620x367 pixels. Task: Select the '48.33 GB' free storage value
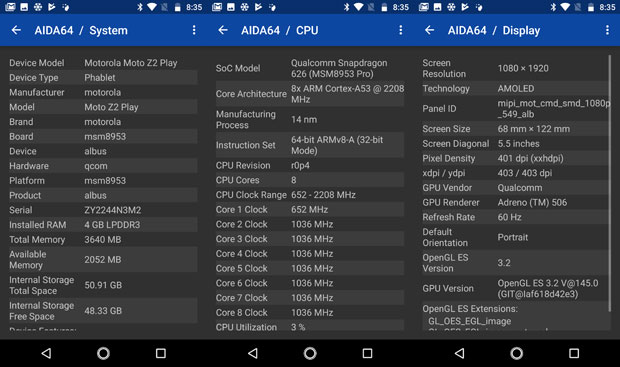click(103, 311)
